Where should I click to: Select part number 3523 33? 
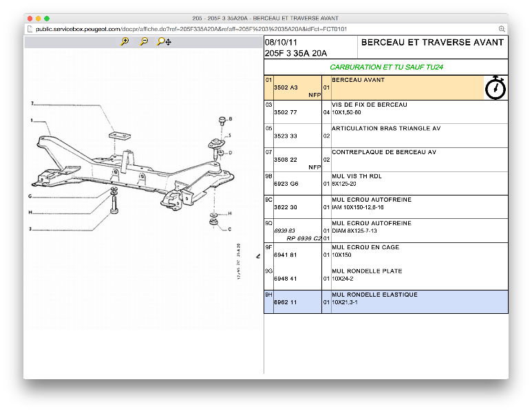(x=286, y=136)
